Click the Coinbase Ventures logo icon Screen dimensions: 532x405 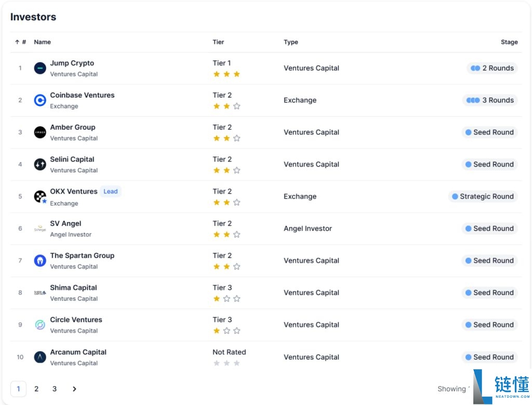40,100
